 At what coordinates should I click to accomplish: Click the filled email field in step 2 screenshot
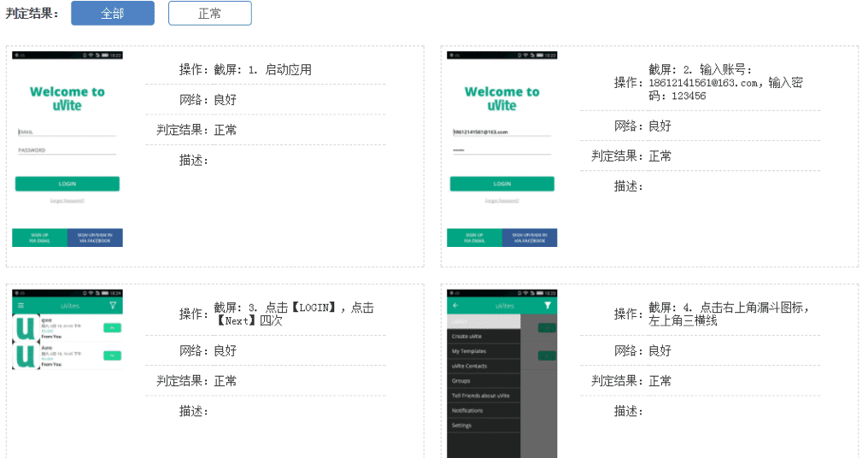pyautogui.click(x=502, y=132)
